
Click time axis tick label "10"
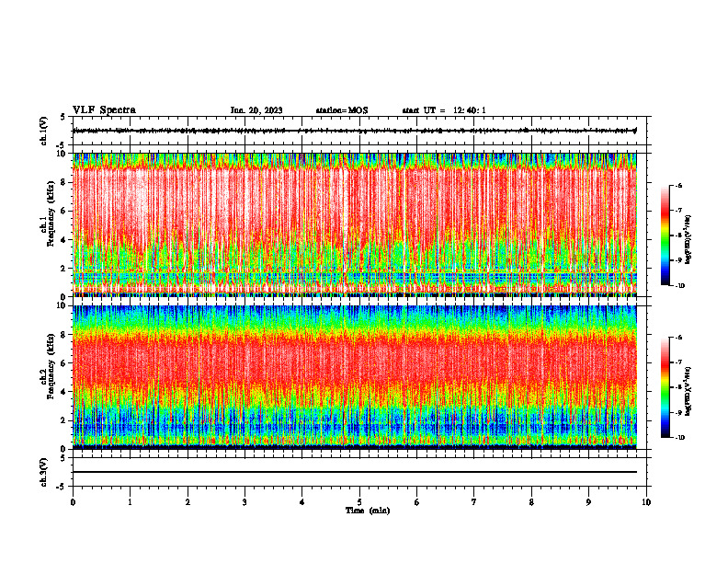(x=646, y=502)
